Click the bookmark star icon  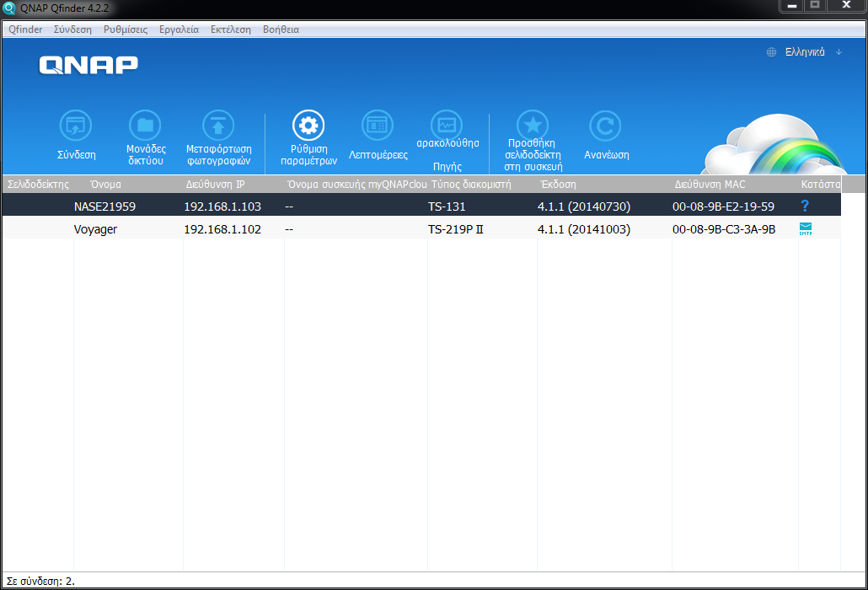[x=533, y=126]
